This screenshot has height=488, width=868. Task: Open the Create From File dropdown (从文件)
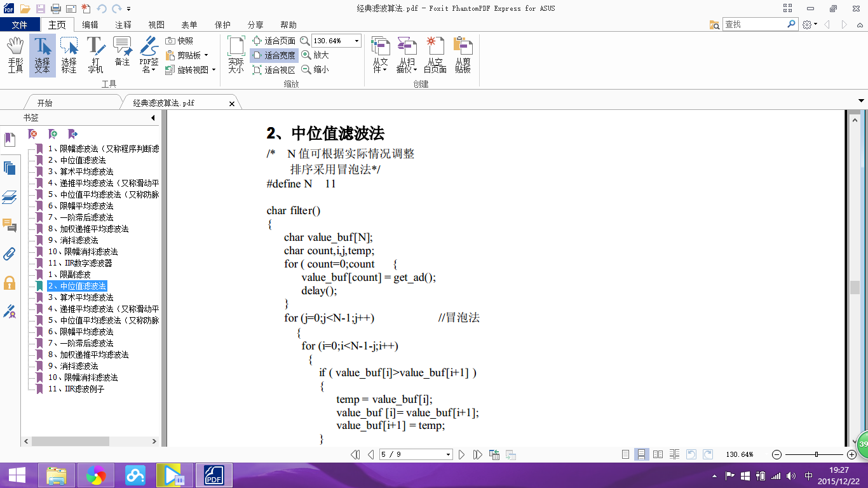(380, 55)
